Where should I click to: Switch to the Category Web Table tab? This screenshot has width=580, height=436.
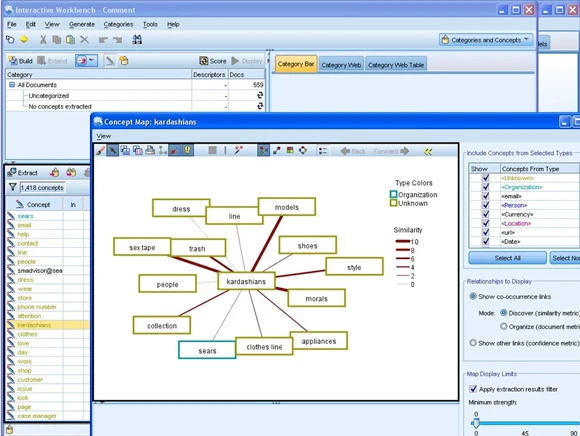[x=396, y=65]
